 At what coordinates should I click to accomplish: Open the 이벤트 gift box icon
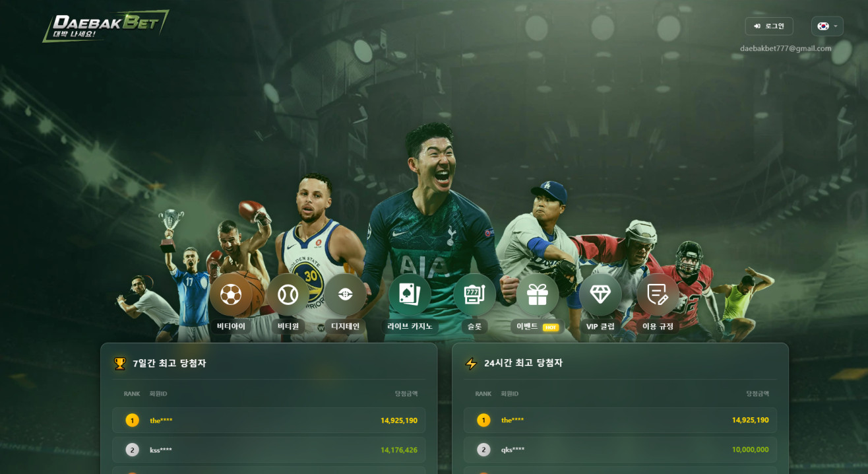pyautogui.click(x=537, y=294)
